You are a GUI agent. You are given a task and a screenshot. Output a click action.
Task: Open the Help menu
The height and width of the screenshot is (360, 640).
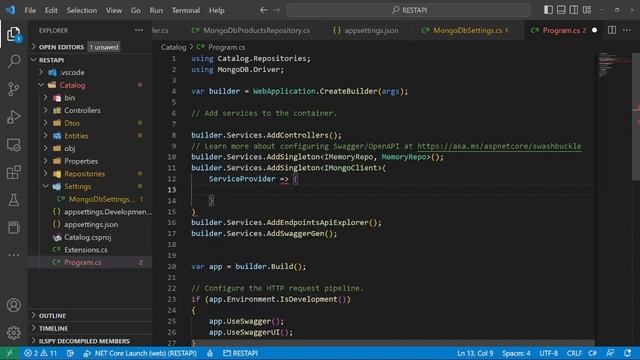[x=217, y=10]
